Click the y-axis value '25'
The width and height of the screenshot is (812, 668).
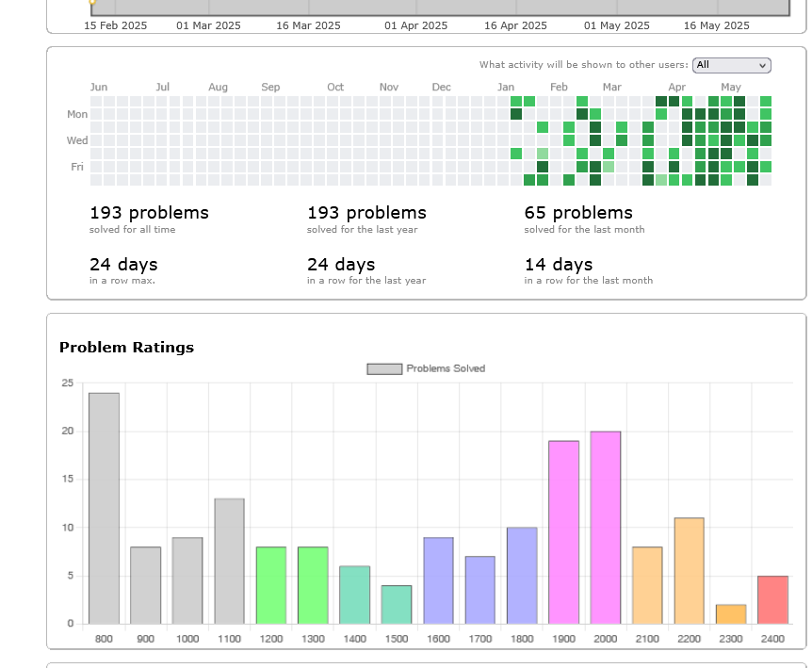click(x=68, y=383)
